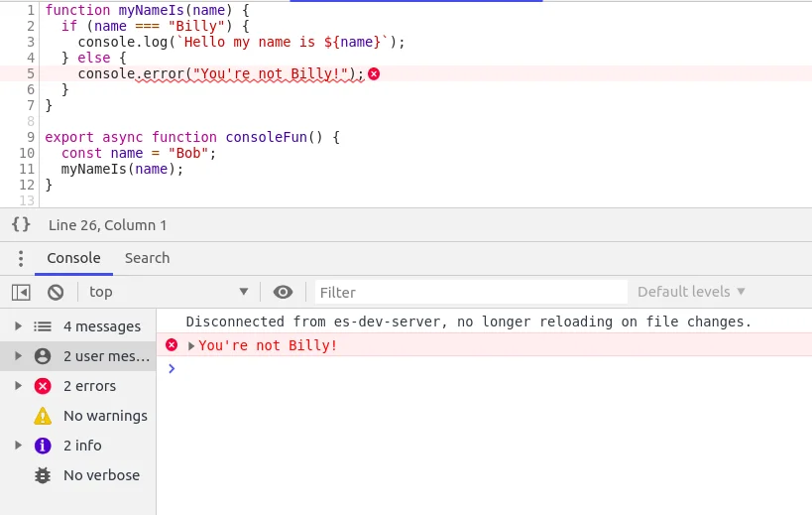Clear the console with the ban icon
812x515 pixels.
[56, 292]
